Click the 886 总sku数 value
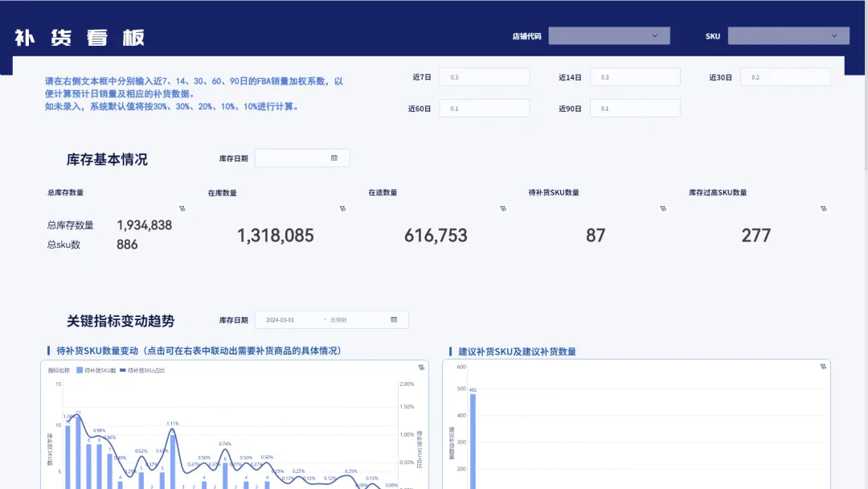Image resolution: width=868 pixels, height=489 pixels. tap(127, 244)
